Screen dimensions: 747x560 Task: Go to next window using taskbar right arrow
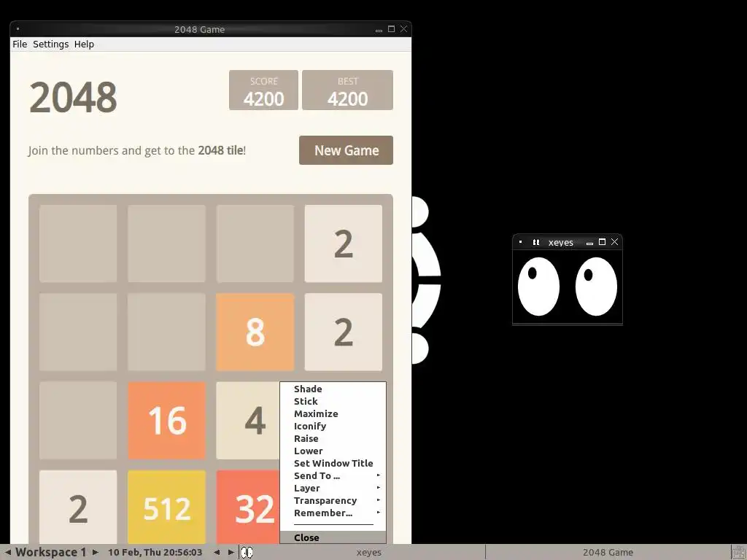click(x=231, y=553)
